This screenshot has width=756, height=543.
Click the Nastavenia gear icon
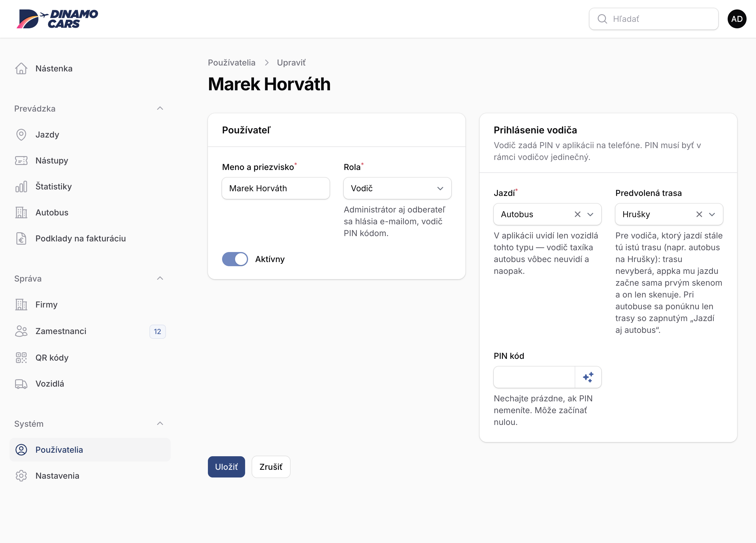[x=21, y=476]
